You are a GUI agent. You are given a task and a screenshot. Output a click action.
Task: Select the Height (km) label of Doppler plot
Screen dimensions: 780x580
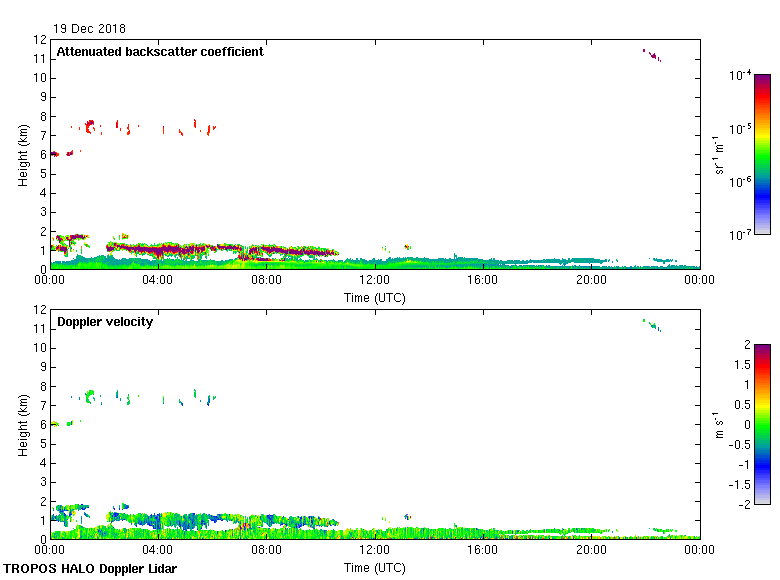tap(22, 424)
